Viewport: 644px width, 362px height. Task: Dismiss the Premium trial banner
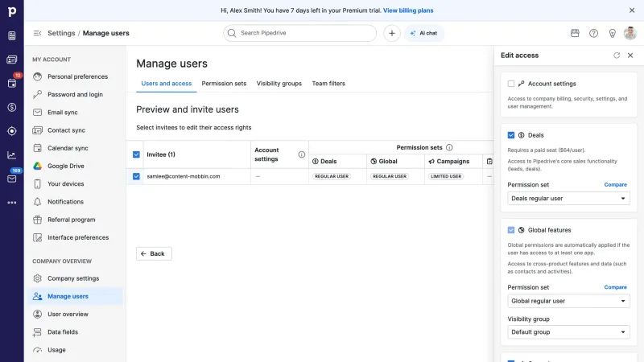pyautogui.click(x=632, y=10)
